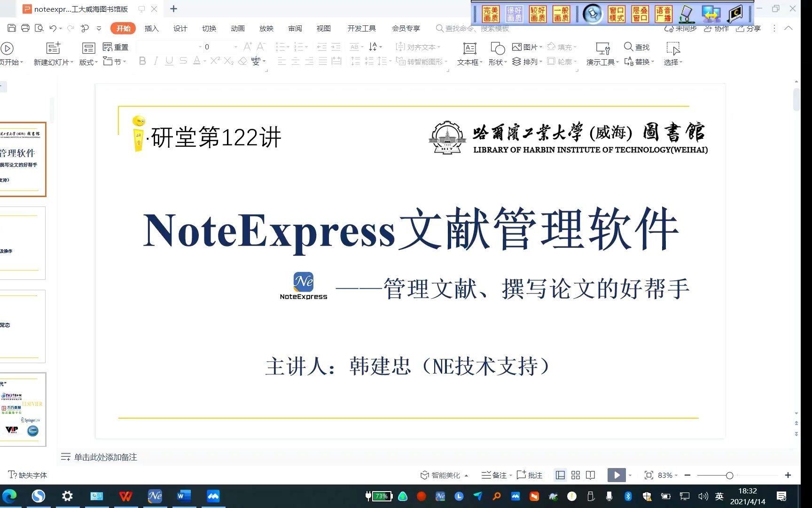The width and height of the screenshot is (812, 508).
Task: Toggle Superscript formatting
Action: click(x=215, y=61)
